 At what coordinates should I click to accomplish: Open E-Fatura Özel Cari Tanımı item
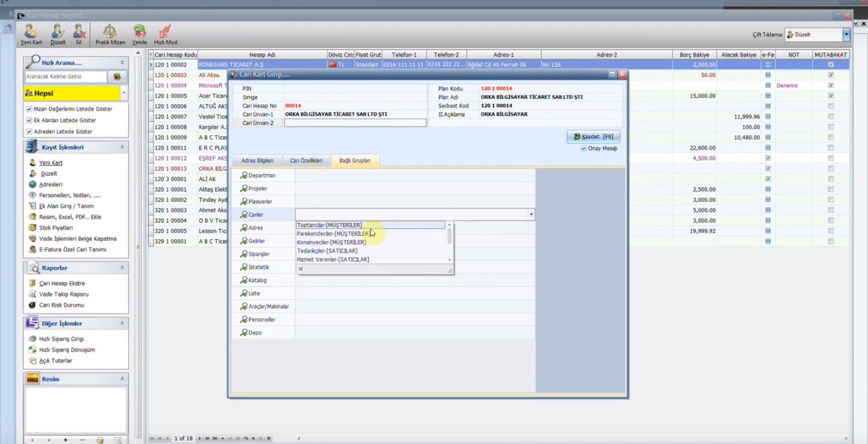(x=72, y=249)
